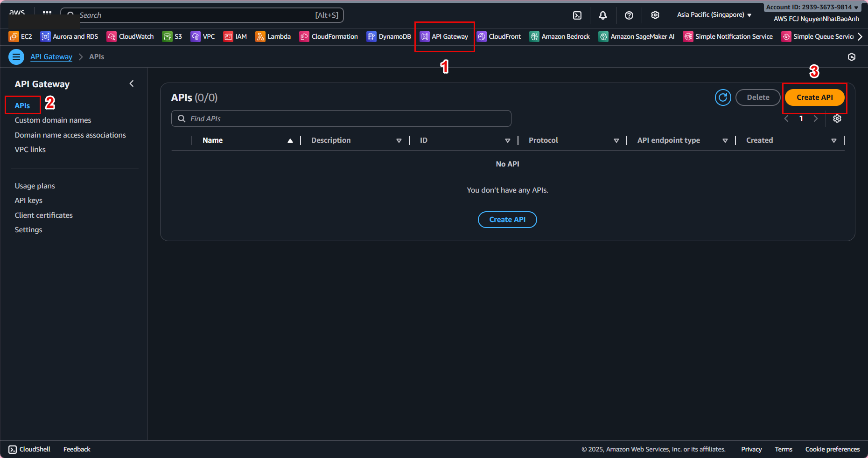Open S3 shortcut in favorites bar

point(172,36)
